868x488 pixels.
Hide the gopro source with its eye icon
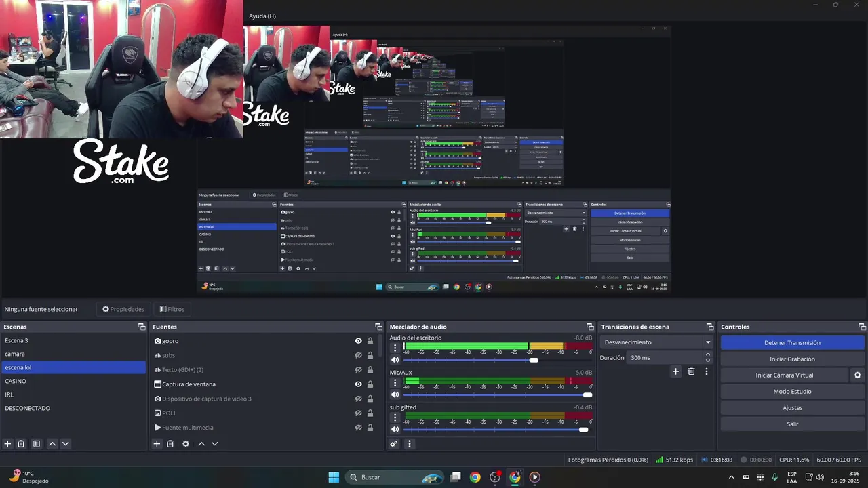359,341
